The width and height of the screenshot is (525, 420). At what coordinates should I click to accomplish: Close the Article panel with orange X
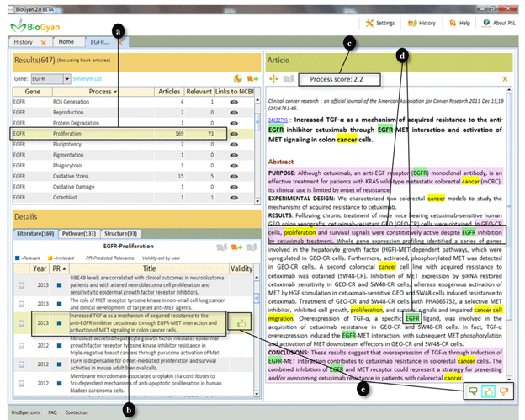(x=505, y=79)
